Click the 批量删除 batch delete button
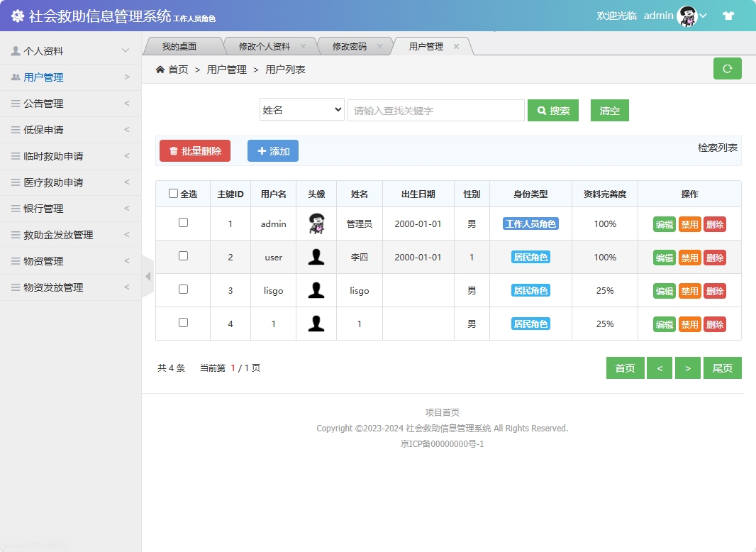756x552 pixels. pyautogui.click(x=194, y=150)
